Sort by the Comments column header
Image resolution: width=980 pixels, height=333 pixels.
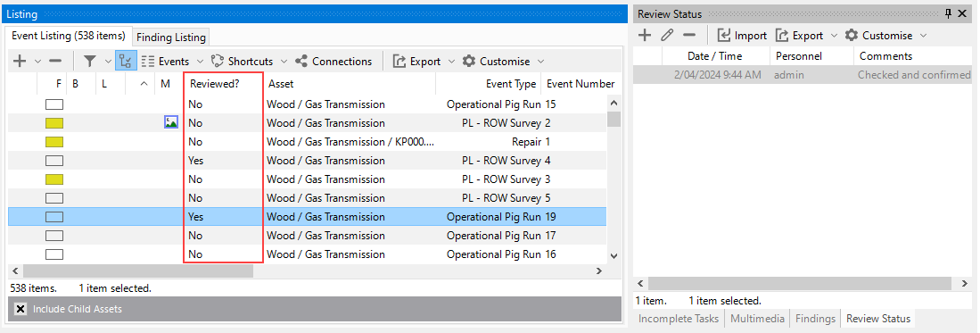[x=912, y=55]
